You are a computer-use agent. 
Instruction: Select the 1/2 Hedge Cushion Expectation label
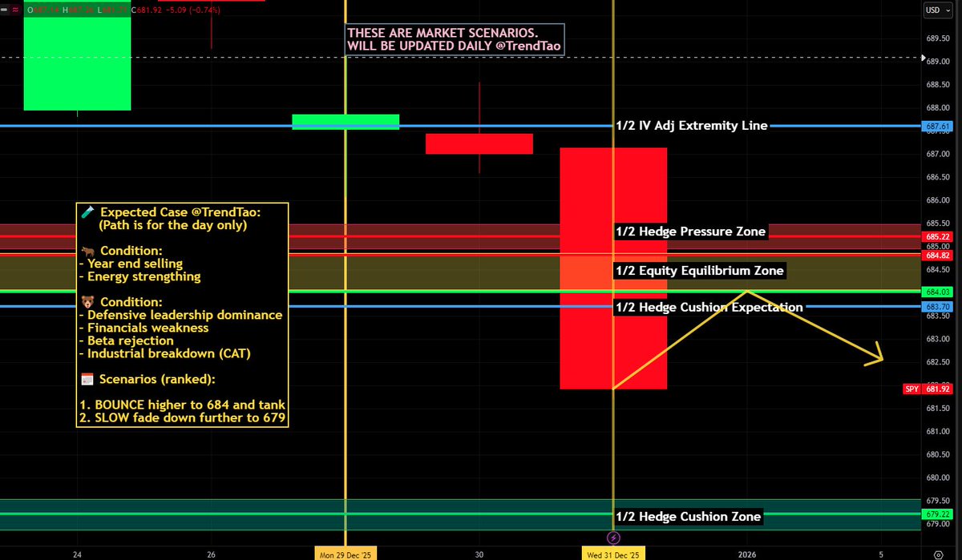coord(709,307)
